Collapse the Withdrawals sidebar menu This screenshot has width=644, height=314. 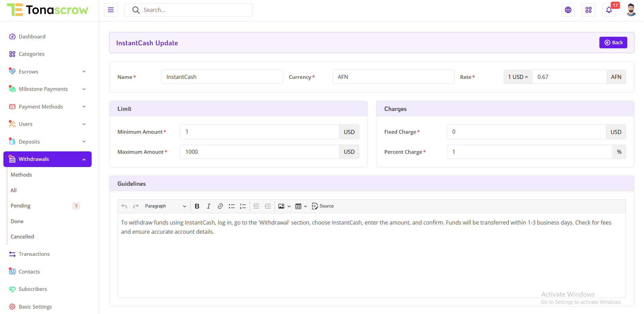(x=48, y=159)
